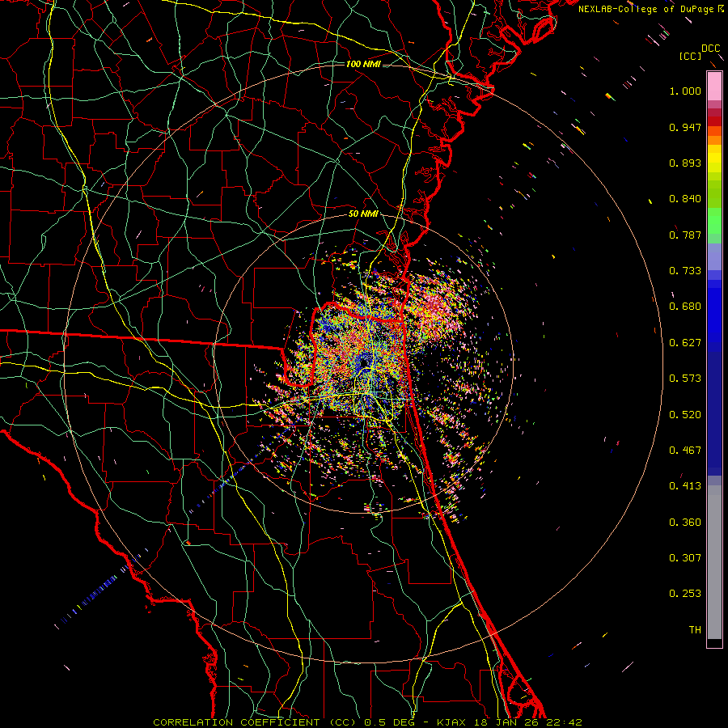Click the 0.520 legend value
Viewport: 728px width, 728px height.
point(685,415)
